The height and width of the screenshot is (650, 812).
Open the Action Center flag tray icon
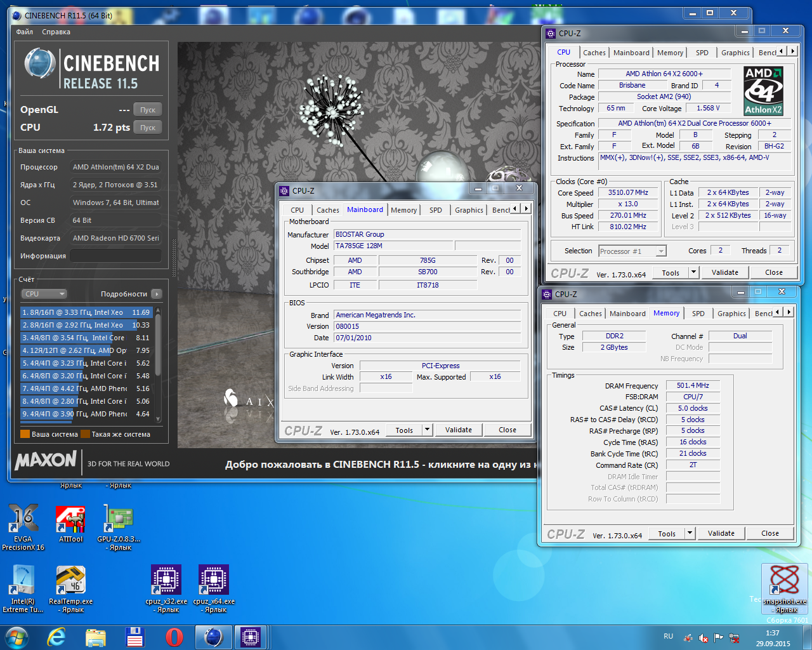click(x=719, y=638)
